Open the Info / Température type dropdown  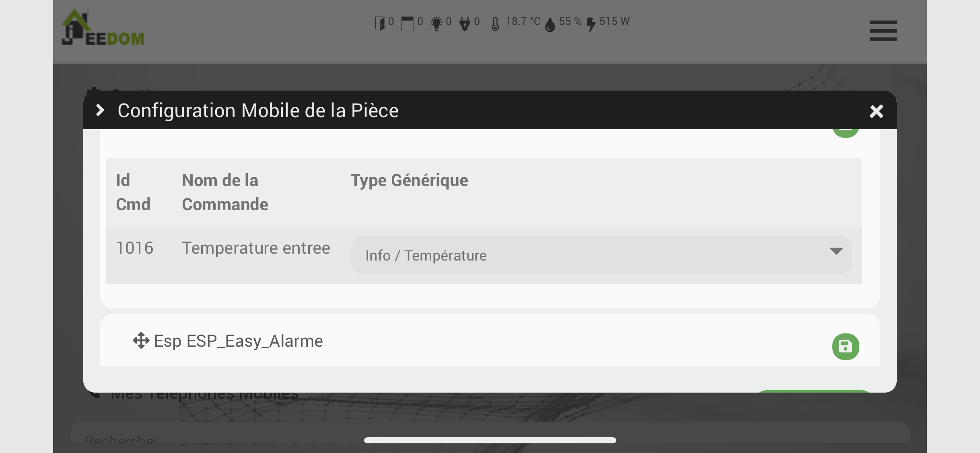tap(601, 255)
